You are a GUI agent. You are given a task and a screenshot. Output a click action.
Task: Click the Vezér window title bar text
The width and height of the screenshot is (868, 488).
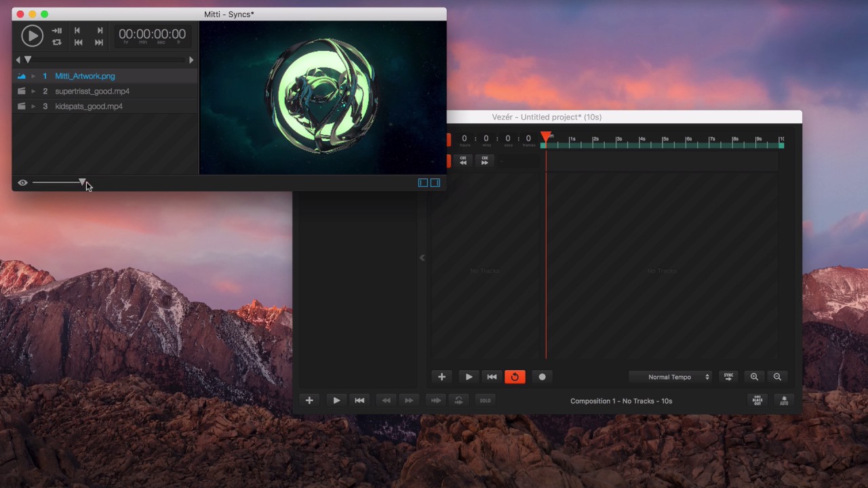(547, 117)
